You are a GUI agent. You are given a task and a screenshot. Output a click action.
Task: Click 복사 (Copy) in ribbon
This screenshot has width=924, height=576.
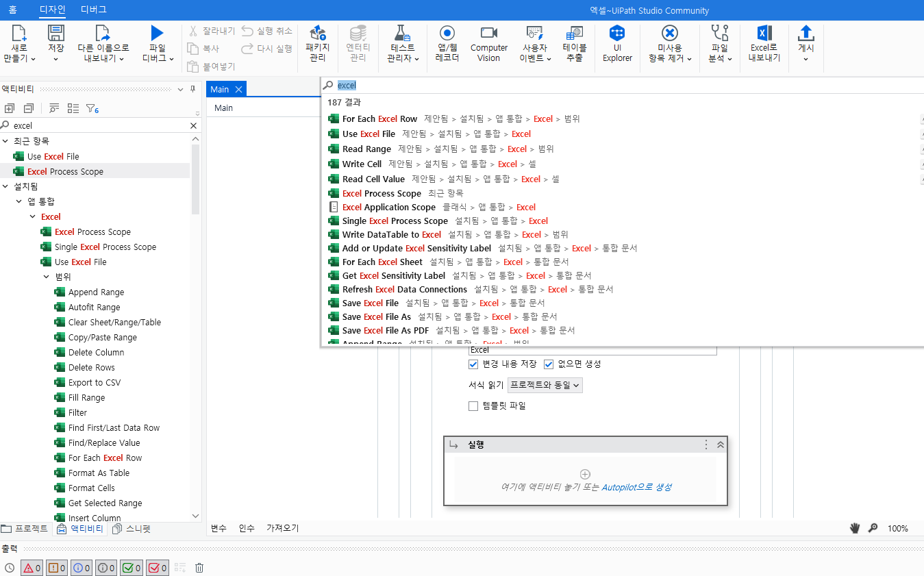click(203, 49)
